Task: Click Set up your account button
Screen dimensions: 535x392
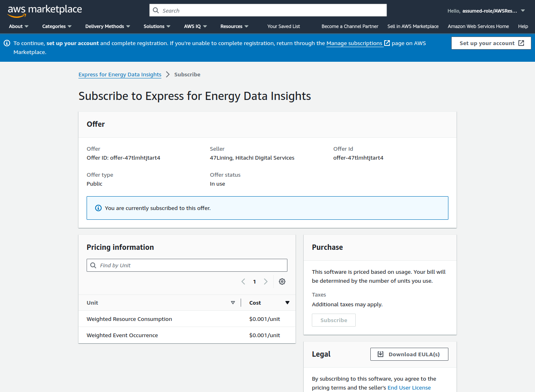Action: 491,43
